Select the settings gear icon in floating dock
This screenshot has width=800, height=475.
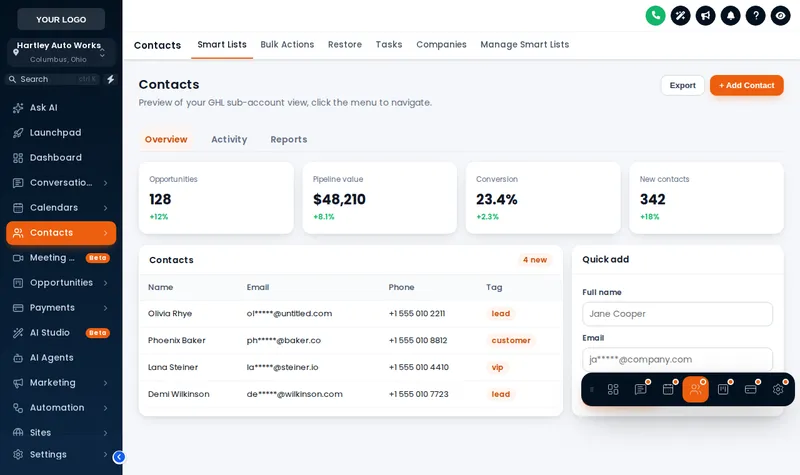778,389
